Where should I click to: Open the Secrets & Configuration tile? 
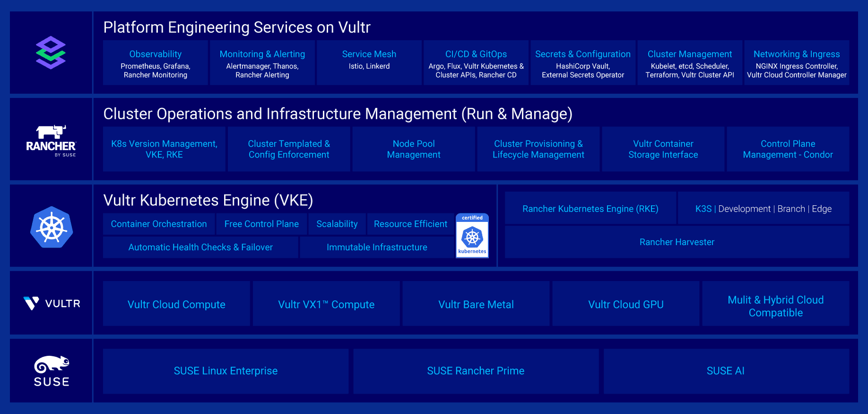click(x=582, y=63)
